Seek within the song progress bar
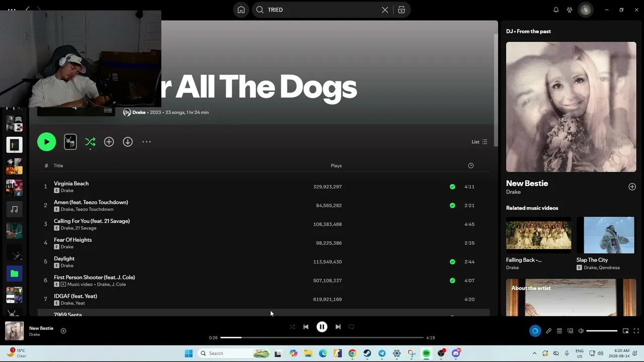644x362 pixels. click(322, 337)
